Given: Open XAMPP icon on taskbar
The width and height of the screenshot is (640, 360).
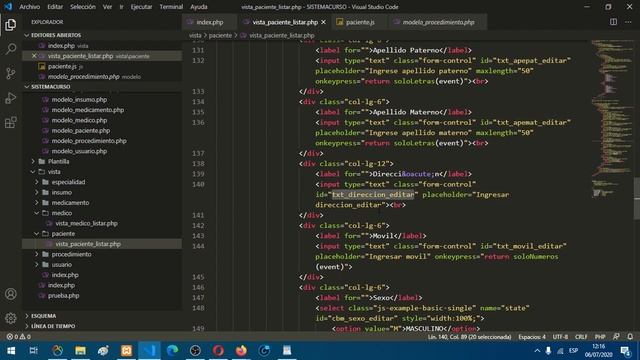Looking at the screenshot, I should coord(127,351).
